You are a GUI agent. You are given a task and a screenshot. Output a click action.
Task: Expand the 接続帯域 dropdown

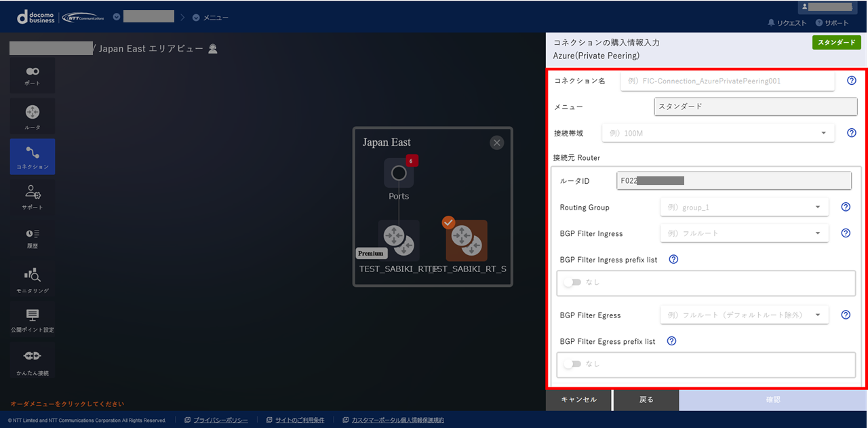727,134
